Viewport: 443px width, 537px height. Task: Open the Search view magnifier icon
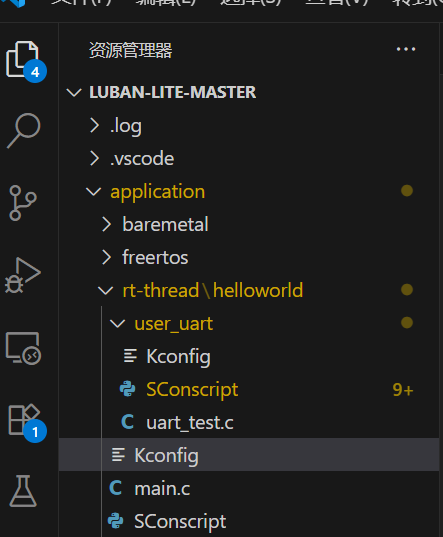point(23,131)
